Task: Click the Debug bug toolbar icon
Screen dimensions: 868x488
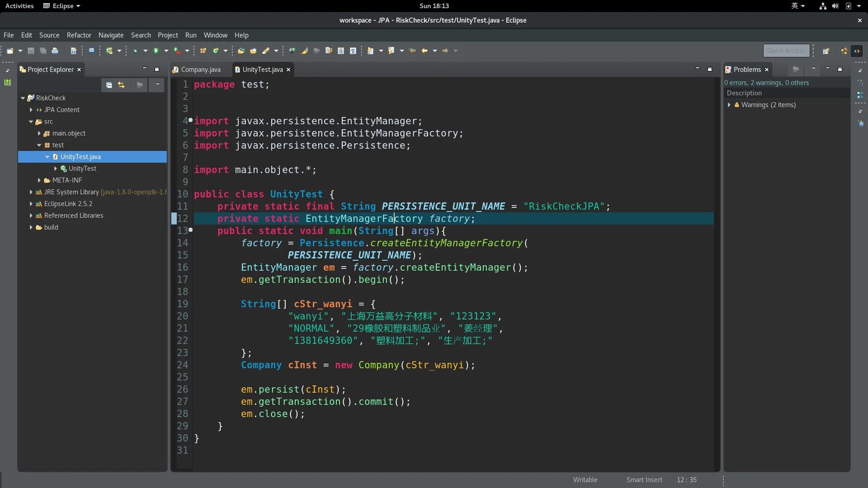Action: 135,51
